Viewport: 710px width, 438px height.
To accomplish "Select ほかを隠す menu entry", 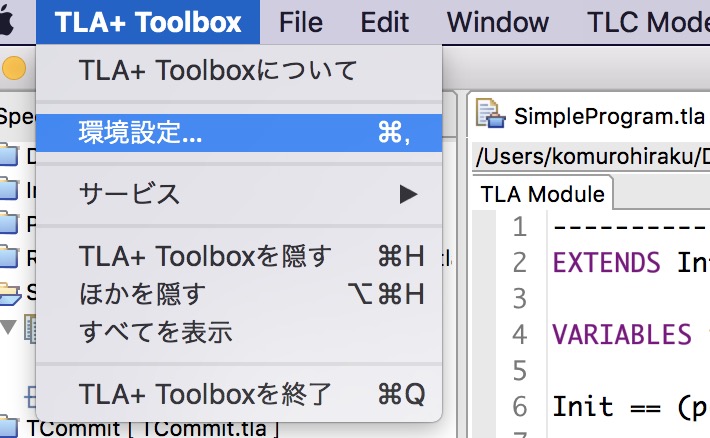I will (x=239, y=294).
